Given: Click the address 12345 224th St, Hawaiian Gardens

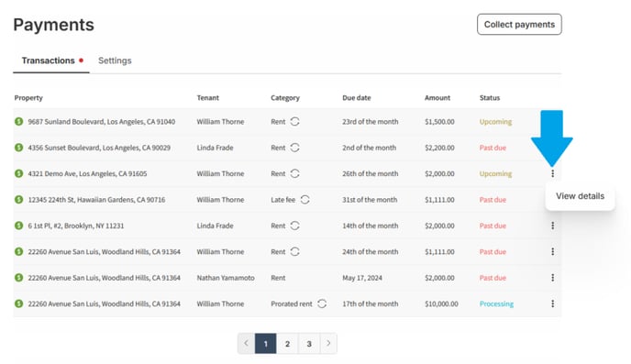Looking at the screenshot, I should [96, 200].
